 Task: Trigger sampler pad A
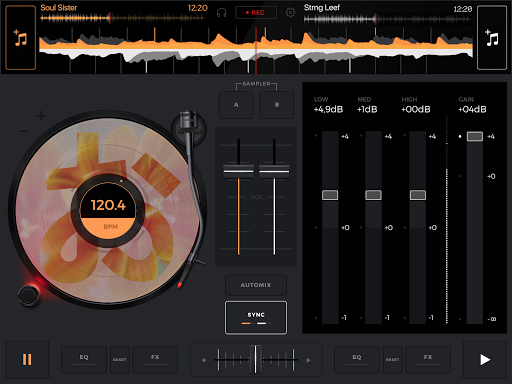(x=236, y=105)
